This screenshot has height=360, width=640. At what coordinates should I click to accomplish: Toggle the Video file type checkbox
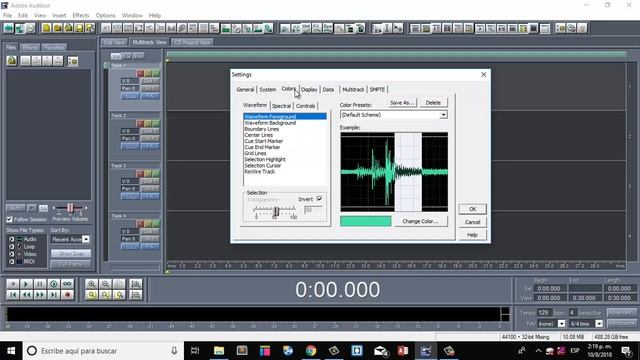coord(11,254)
